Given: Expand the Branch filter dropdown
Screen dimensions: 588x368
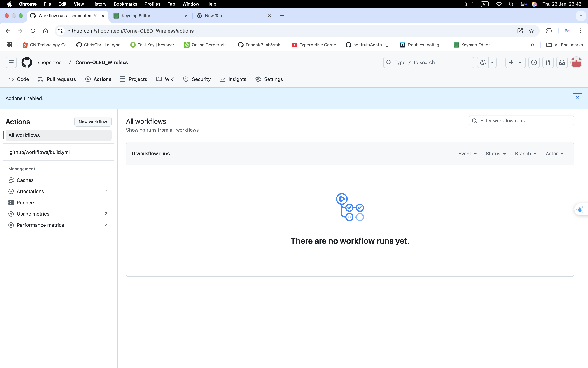Looking at the screenshot, I should point(526,154).
